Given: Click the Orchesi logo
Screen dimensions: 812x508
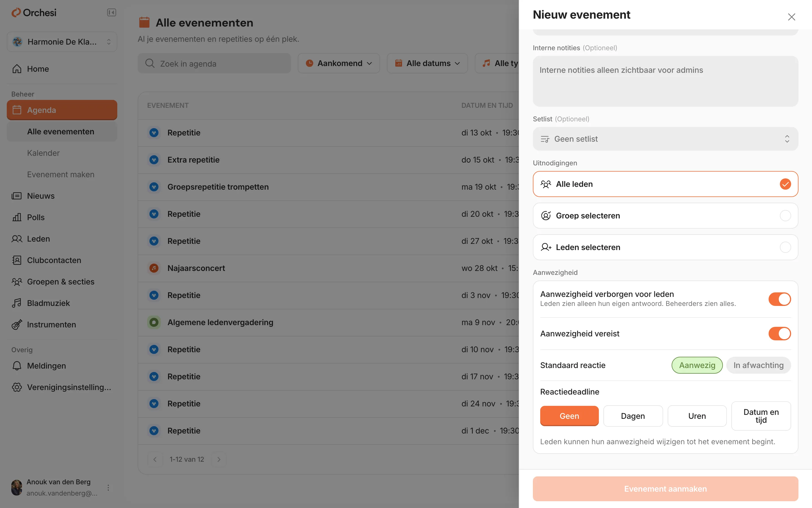Looking at the screenshot, I should coord(34,13).
